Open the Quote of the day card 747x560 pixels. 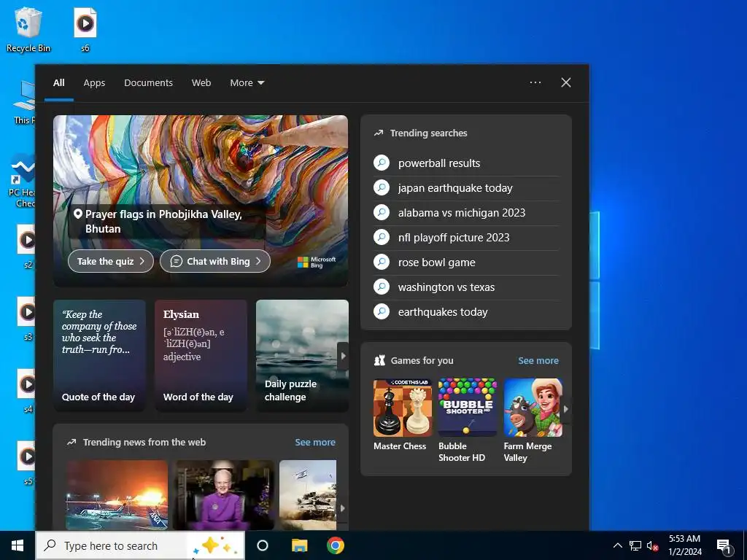(x=99, y=355)
